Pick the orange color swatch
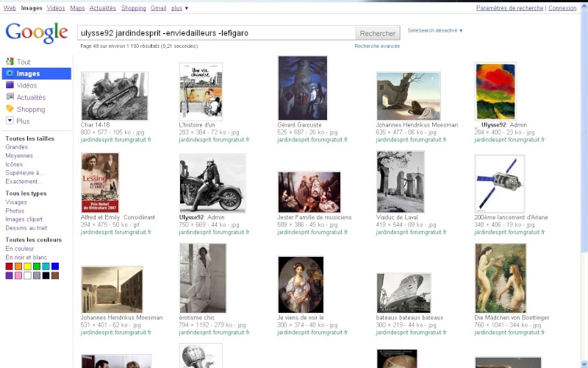588x368 pixels. click(18, 266)
